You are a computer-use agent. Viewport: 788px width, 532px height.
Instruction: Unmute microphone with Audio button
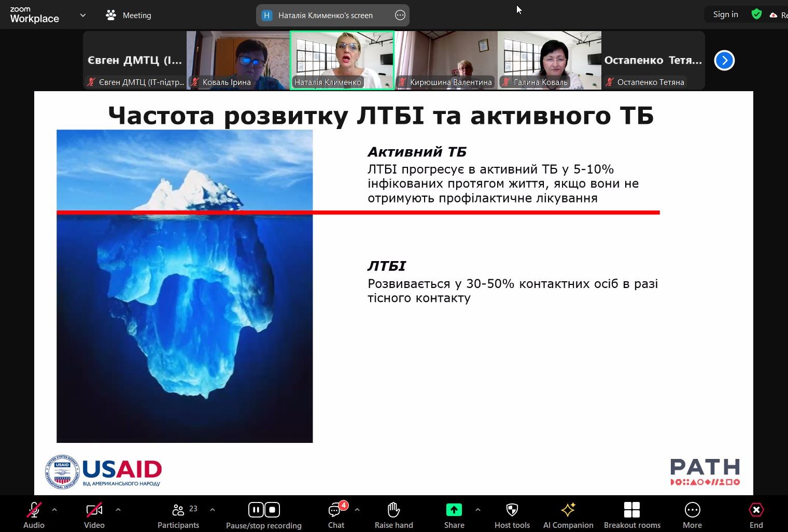[x=34, y=510]
